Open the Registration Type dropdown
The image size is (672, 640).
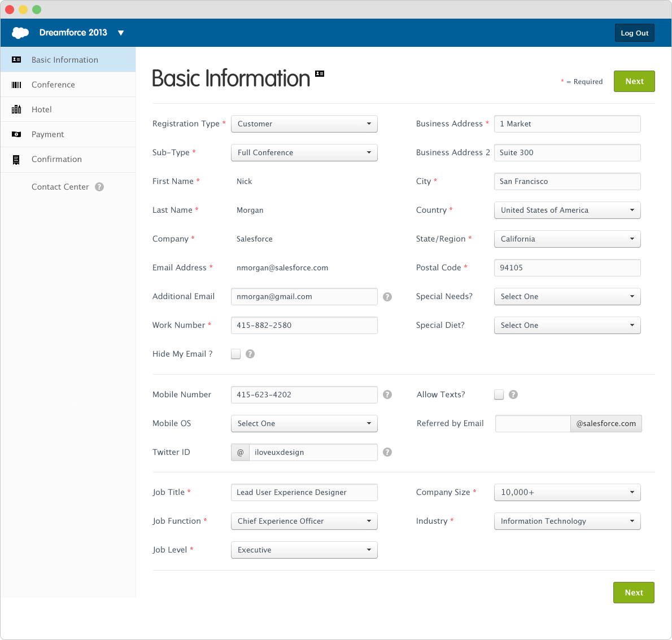coord(304,124)
